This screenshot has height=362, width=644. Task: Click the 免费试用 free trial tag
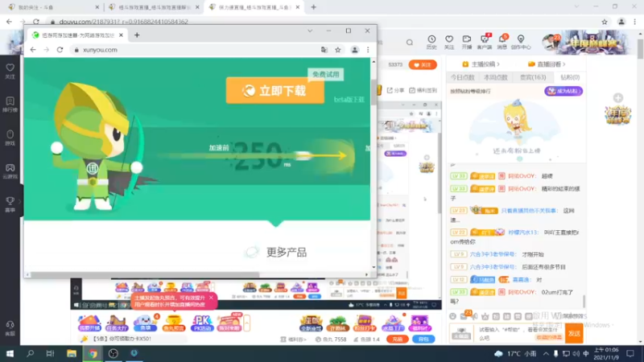[326, 74]
